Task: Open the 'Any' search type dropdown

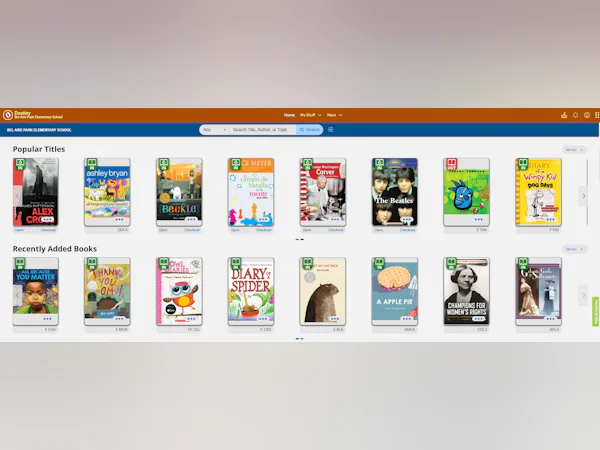Action: [214, 130]
